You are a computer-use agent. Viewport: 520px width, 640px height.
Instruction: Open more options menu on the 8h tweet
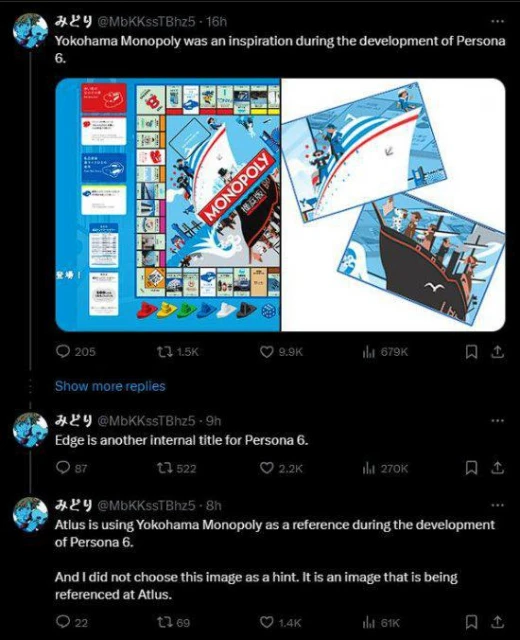tap(497, 505)
